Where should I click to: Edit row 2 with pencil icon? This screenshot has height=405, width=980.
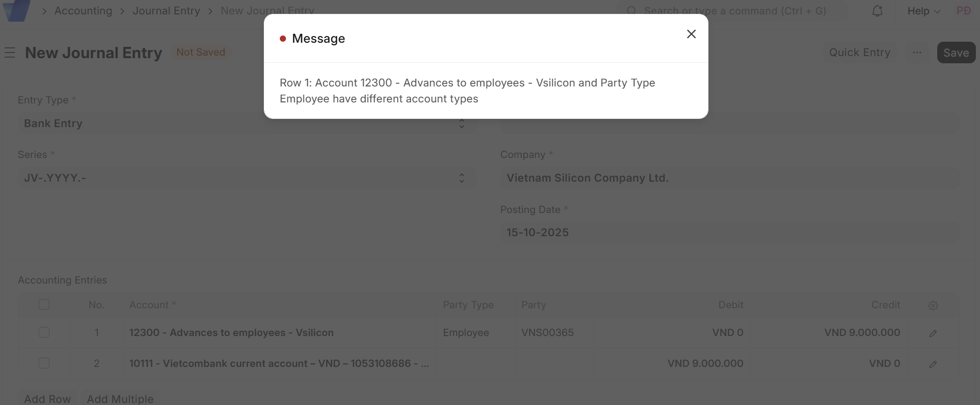coord(933,364)
